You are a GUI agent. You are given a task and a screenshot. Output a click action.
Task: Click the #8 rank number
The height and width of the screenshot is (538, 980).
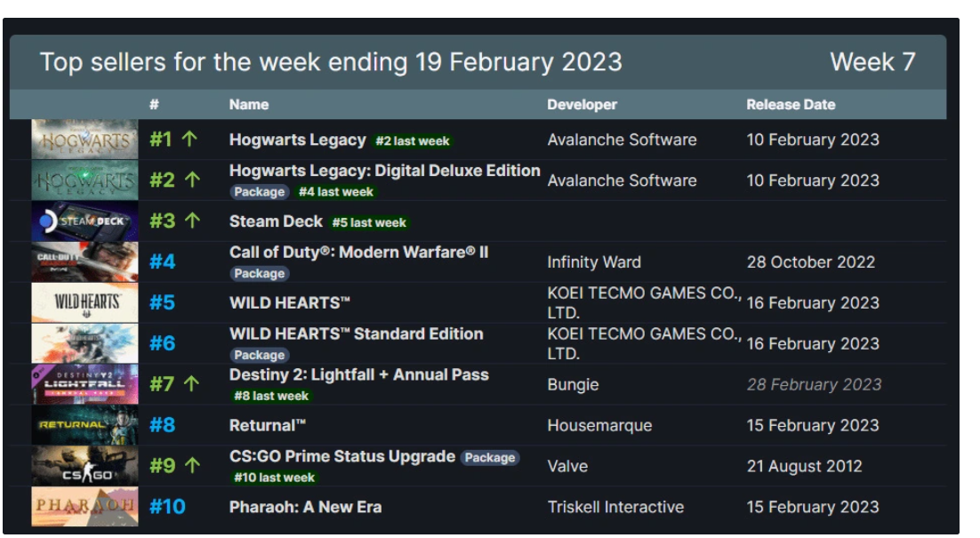click(163, 425)
